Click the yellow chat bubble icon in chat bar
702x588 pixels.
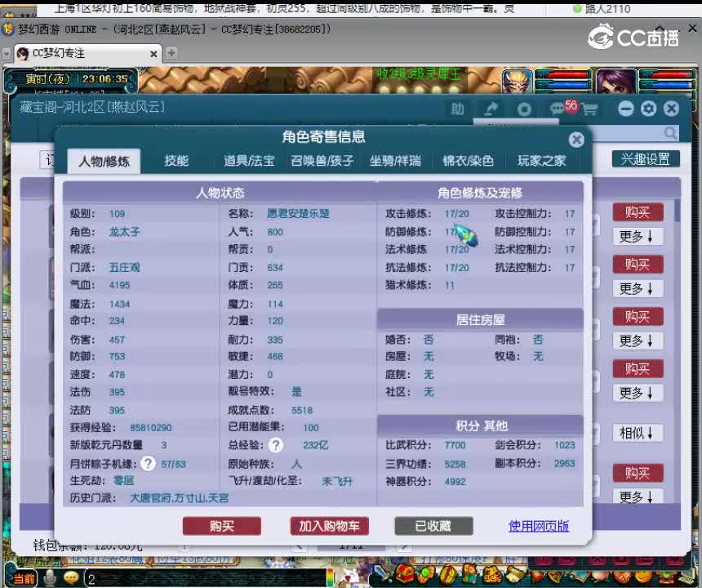(71, 577)
